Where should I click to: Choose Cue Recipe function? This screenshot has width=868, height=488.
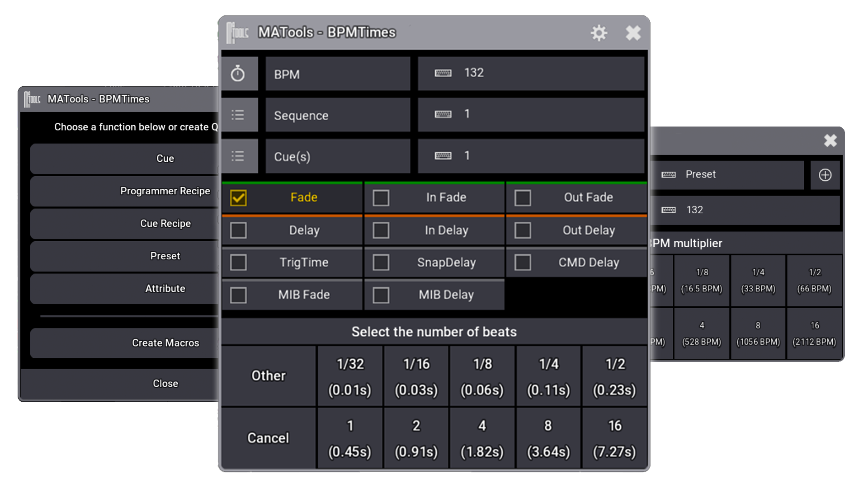tap(124, 224)
